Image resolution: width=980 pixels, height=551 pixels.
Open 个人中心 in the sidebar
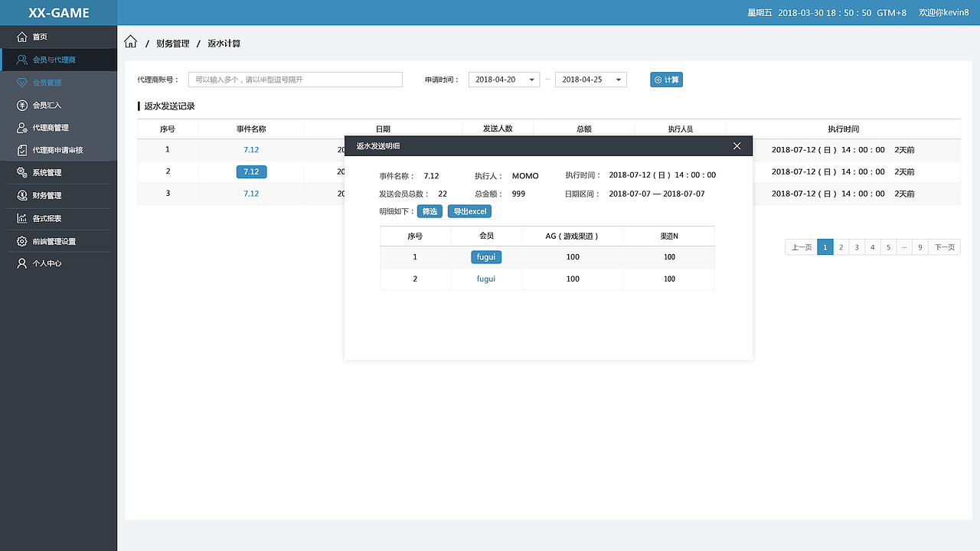(x=58, y=263)
